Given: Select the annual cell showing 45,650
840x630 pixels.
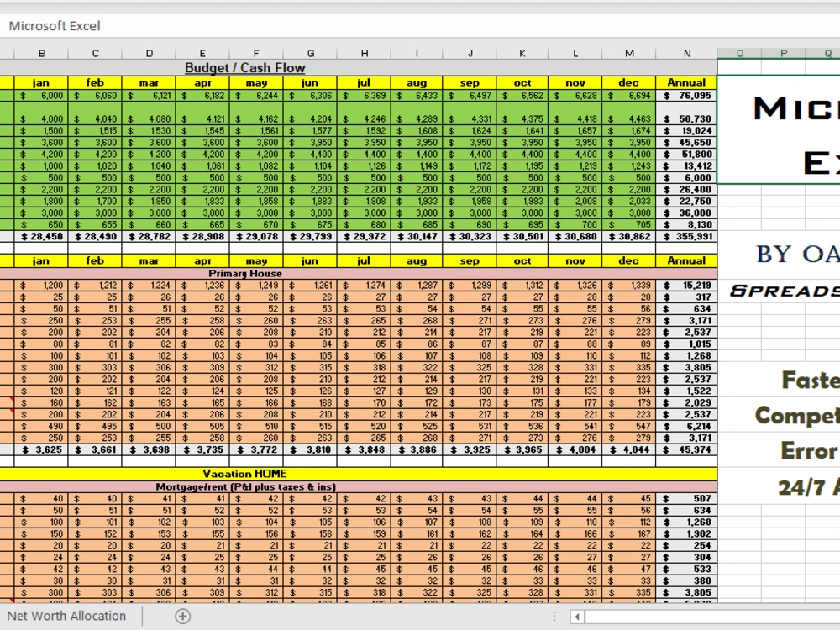Looking at the screenshot, I should pyautogui.click(x=687, y=143).
